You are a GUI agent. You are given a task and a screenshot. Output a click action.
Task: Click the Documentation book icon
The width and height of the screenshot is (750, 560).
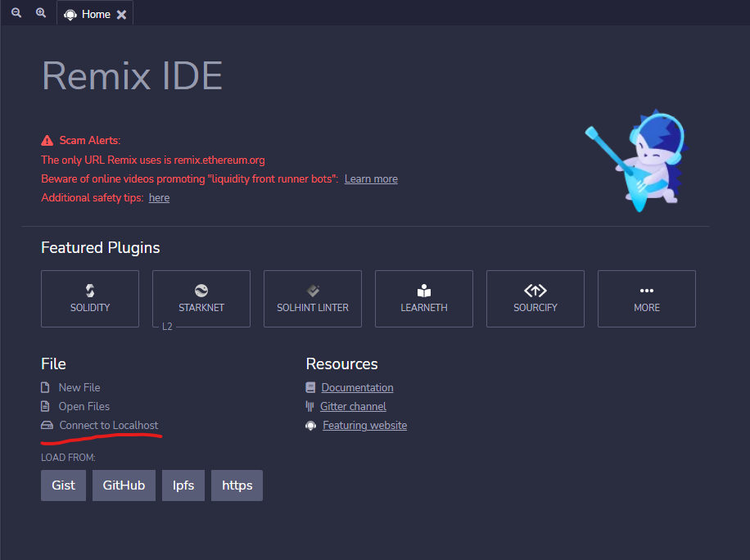tap(310, 387)
